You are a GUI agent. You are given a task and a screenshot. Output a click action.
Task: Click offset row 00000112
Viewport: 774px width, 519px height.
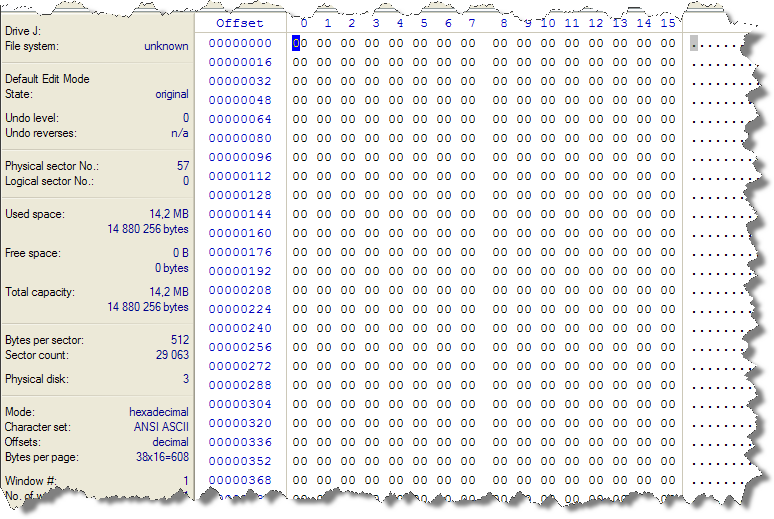point(240,176)
